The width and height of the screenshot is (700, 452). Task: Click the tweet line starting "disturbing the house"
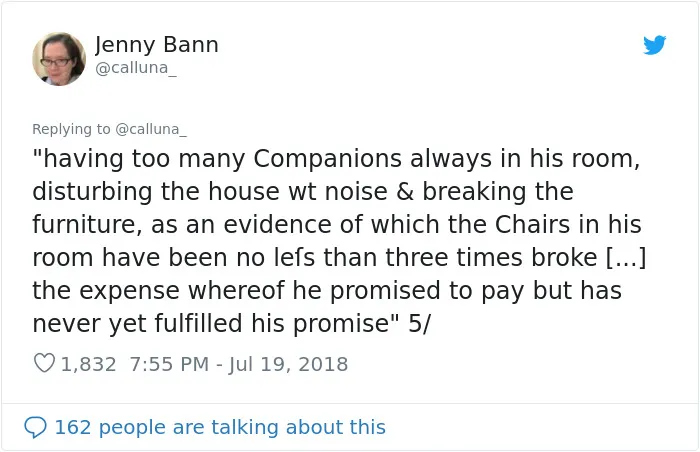pyautogui.click(x=303, y=192)
